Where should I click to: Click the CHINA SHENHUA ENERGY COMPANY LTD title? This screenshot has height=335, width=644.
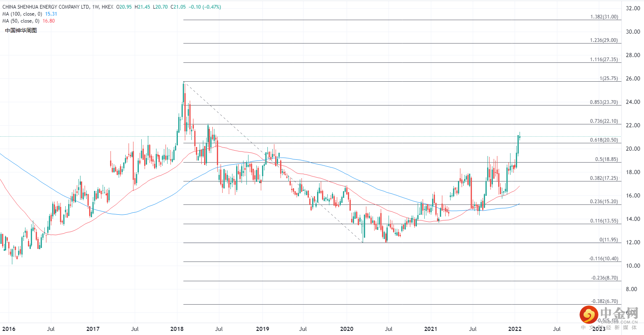[x=45, y=7]
